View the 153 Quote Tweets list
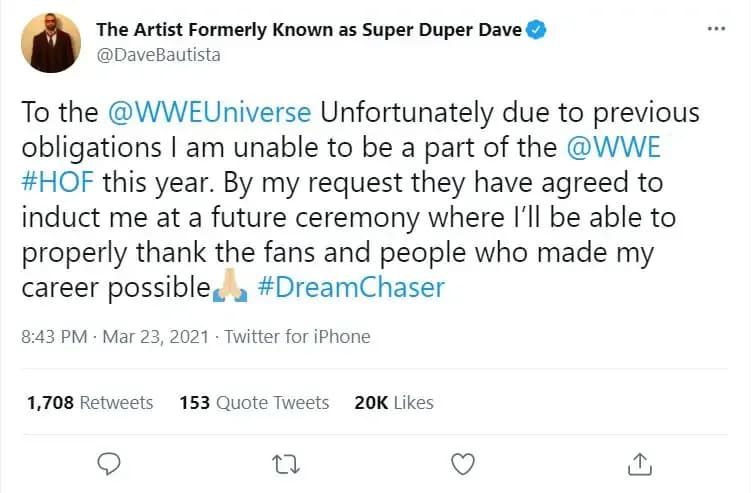 pos(254,403)
